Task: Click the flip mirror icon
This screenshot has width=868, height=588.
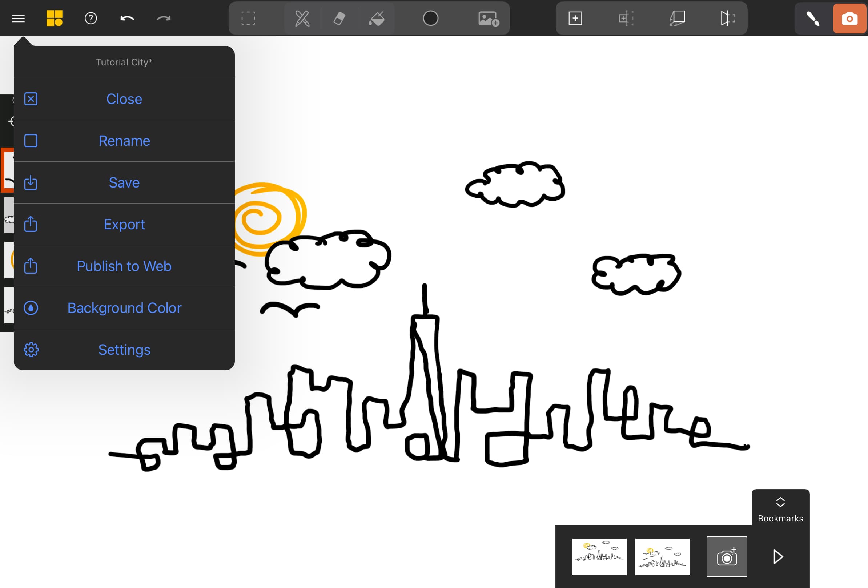Action: [728, 18]
